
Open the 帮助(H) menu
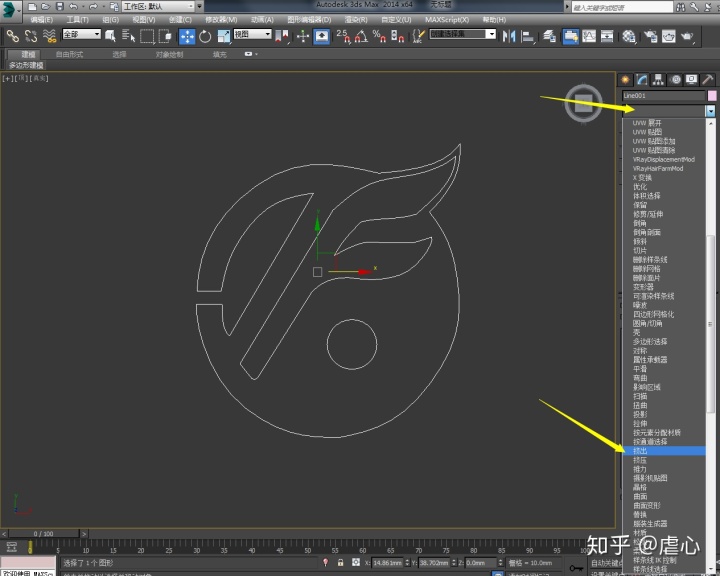tap(494, 20)
